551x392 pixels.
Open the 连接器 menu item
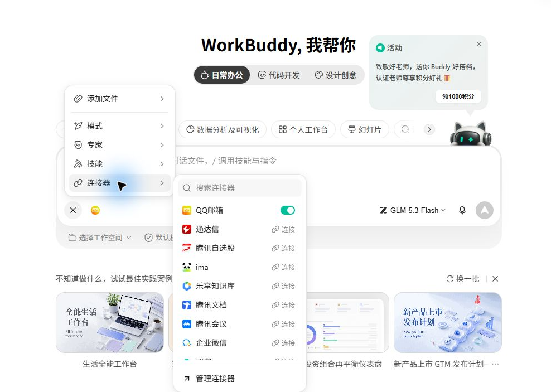pyautogui.click(x=120, y=183)
